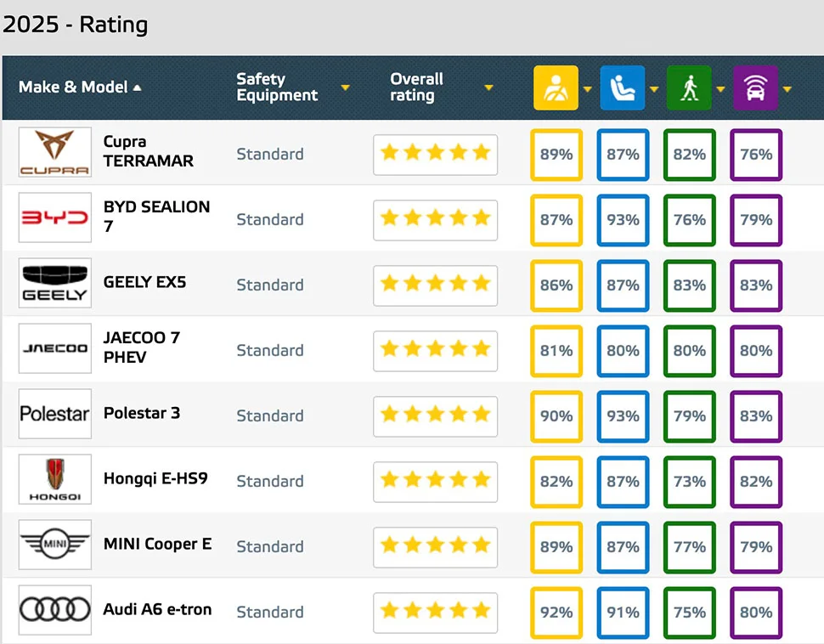Click GEELY EX5's green 83% pedestrian score
Screen dimensions: 824x644
tap(690, 285)
